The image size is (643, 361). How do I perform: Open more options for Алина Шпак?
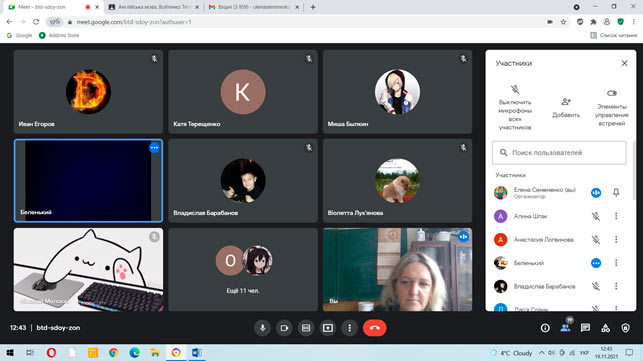click(x=616, y=216)
